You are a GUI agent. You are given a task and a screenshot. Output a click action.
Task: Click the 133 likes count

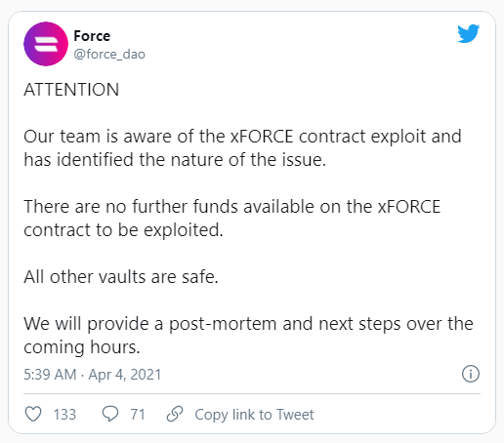click(x=64, y=415)
